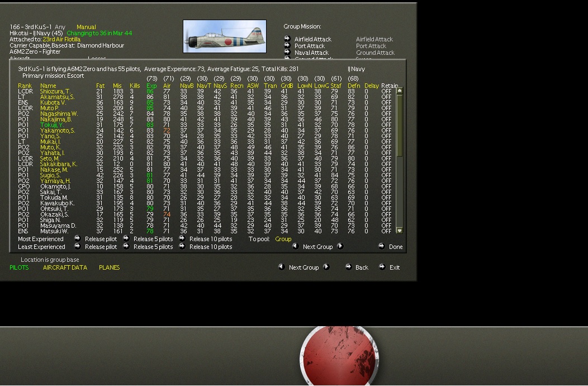Click the red rising sun emblem
Screen dimensions: 588x386
339,355
